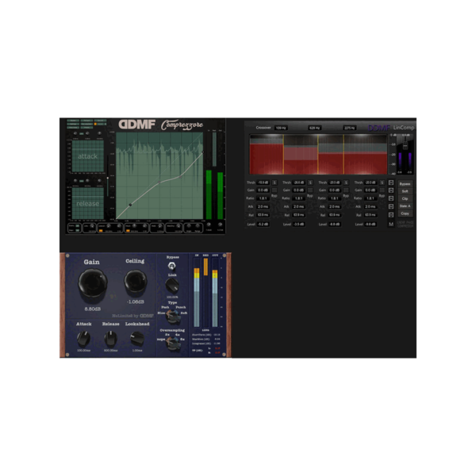The image size is (476, 476).
Task: Click the Type selector knob in NoLimits
Action: point(173,317)
